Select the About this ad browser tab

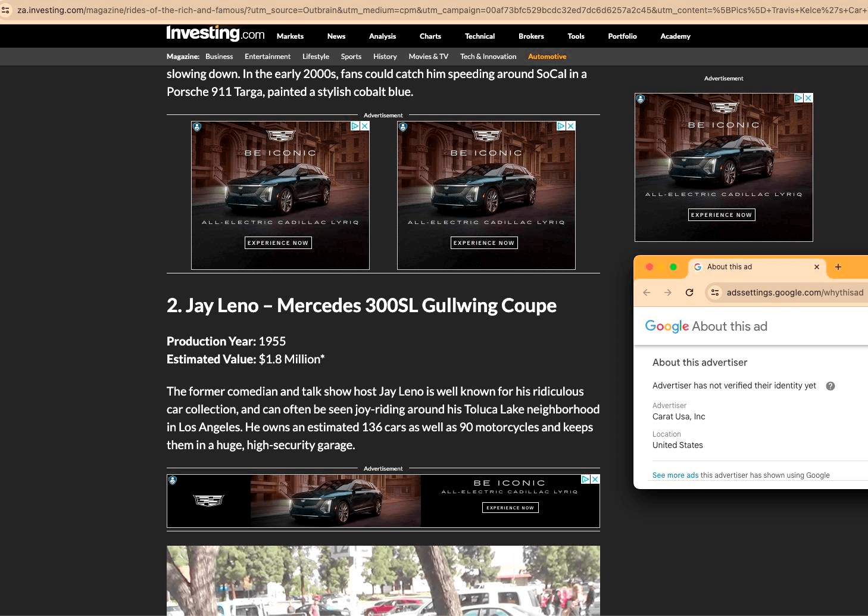(x=757, y=267)
